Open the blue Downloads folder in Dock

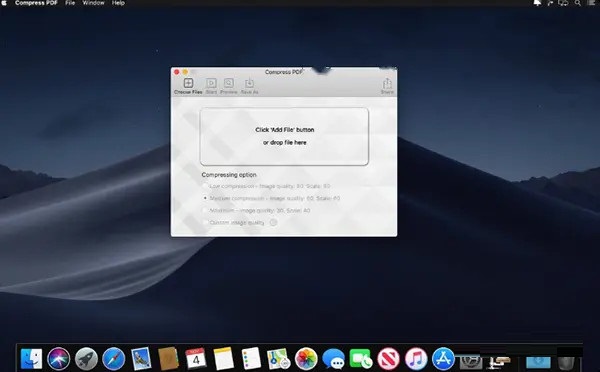coord(538,362)
